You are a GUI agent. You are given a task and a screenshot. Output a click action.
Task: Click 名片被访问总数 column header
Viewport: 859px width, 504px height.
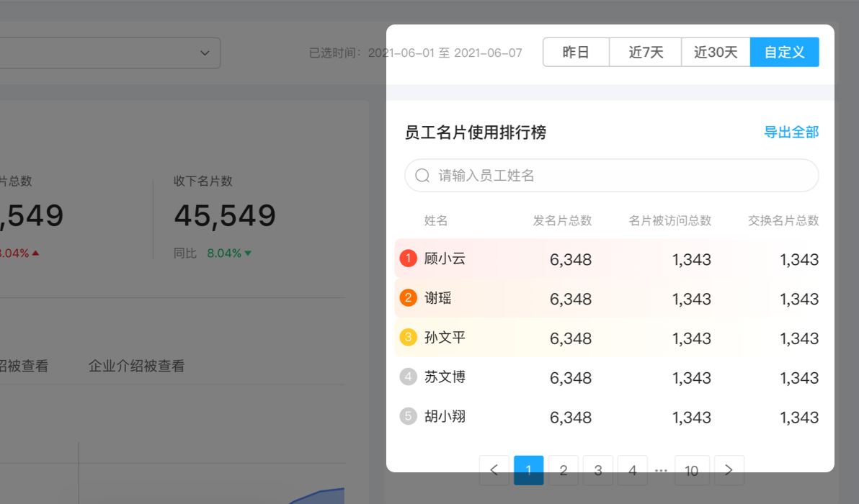669,220
